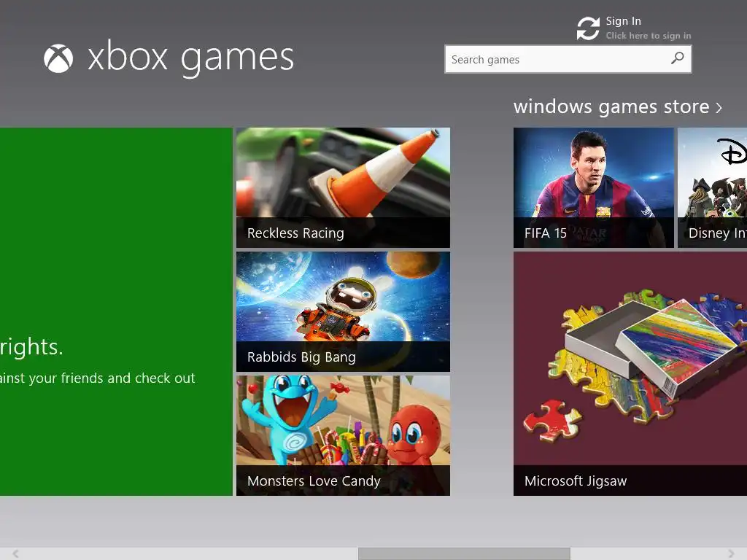This screenshot has width=747, height=560.
Task: Click the left scroll arrow at bottom
Action: 16,553
